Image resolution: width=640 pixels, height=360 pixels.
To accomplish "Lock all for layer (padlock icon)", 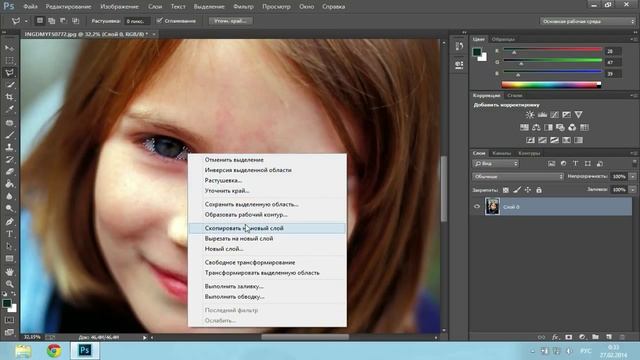I will click(539, 190).
